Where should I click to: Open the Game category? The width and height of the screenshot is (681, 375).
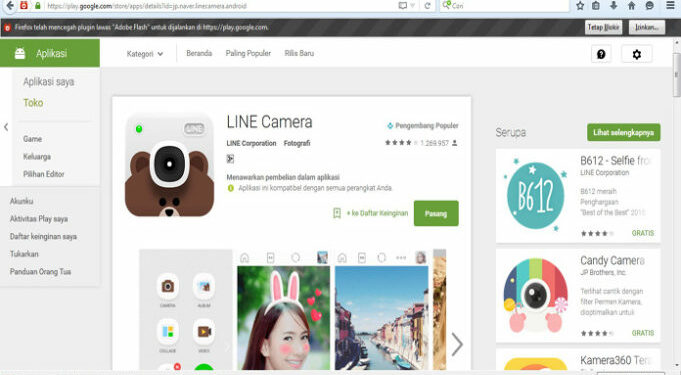pos(33,139)
